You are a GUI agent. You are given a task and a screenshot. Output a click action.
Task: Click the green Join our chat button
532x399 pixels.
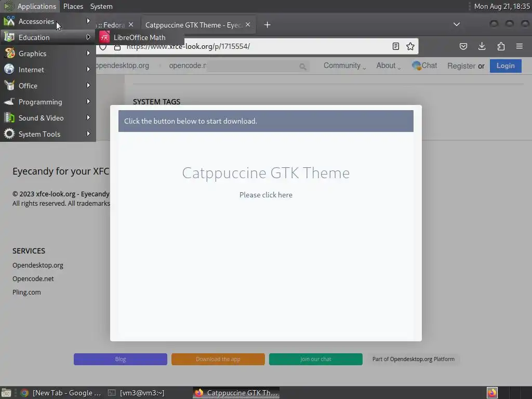click(x=315, y=359)
